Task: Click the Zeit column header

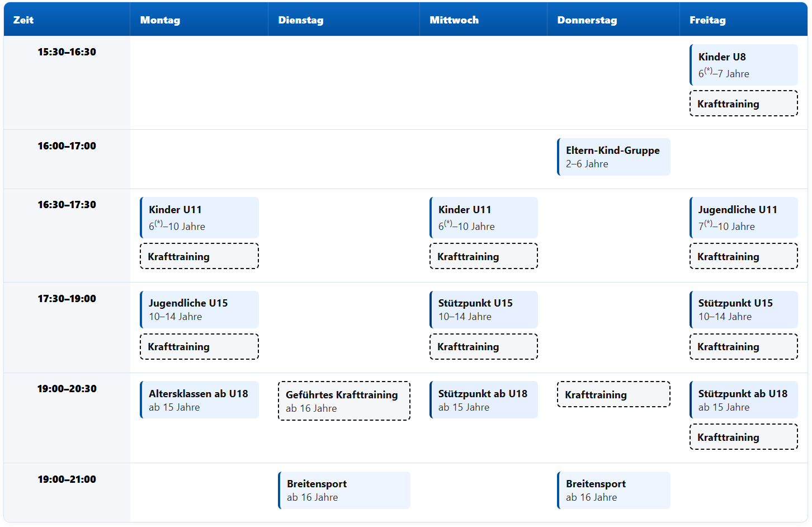Action: [x=23, y=20]
